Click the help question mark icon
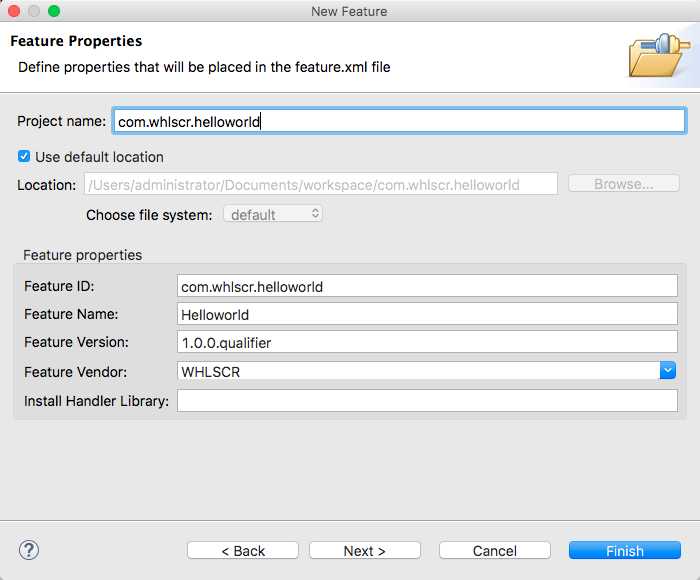This screenshot has height=580, width=700. 29,550
